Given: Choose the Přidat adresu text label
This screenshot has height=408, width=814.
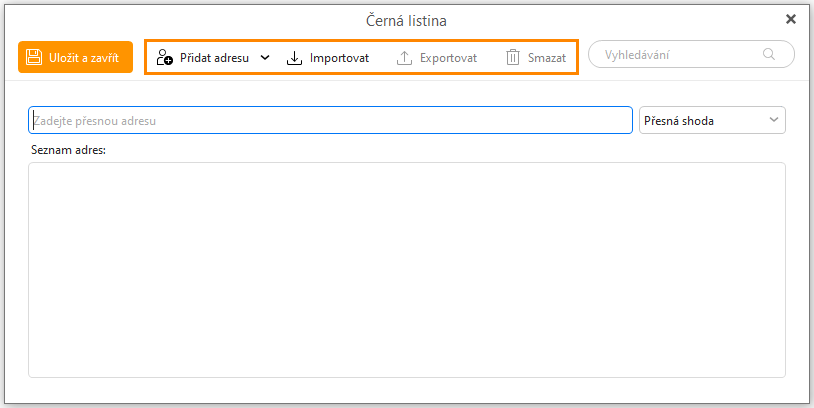Looking at the screenshot, I should click(214, 58).
